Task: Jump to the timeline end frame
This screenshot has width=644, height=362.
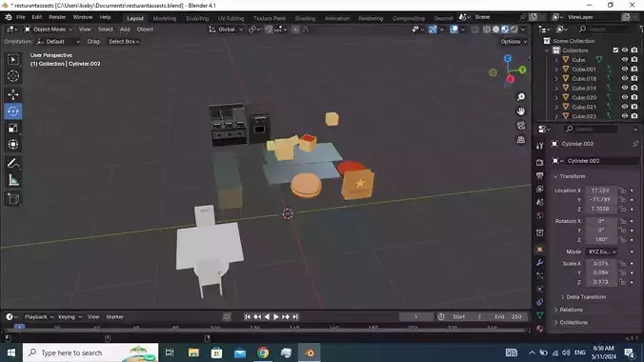Action: tap(295, 317)
